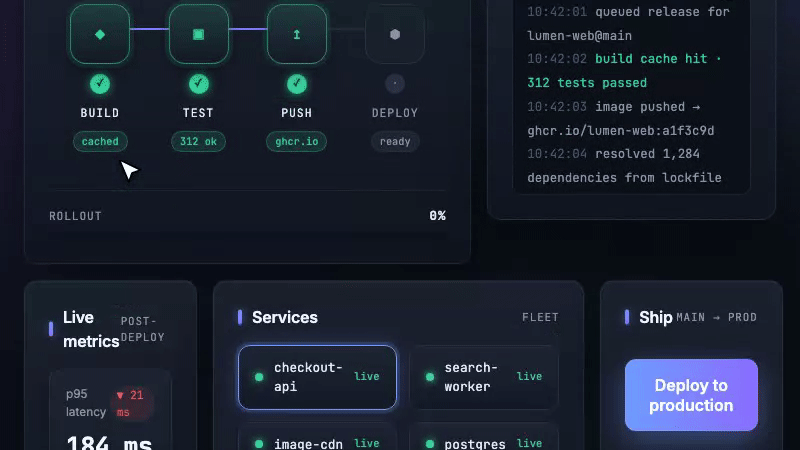Click the green checkmark under Build
This screenshot has height=450, width=800.
click(x=100, y=84)
